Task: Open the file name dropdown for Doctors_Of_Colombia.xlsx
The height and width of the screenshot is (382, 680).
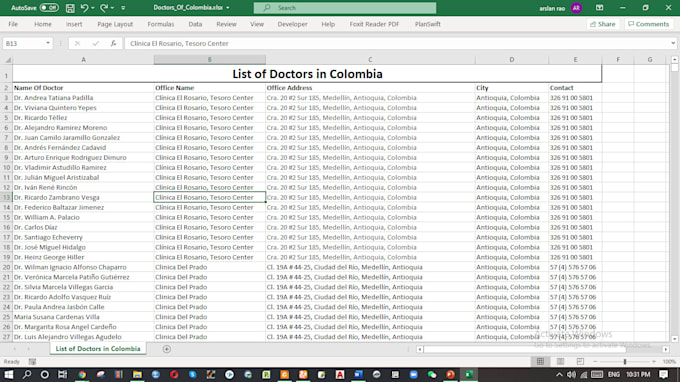Action: pos(228,8)
